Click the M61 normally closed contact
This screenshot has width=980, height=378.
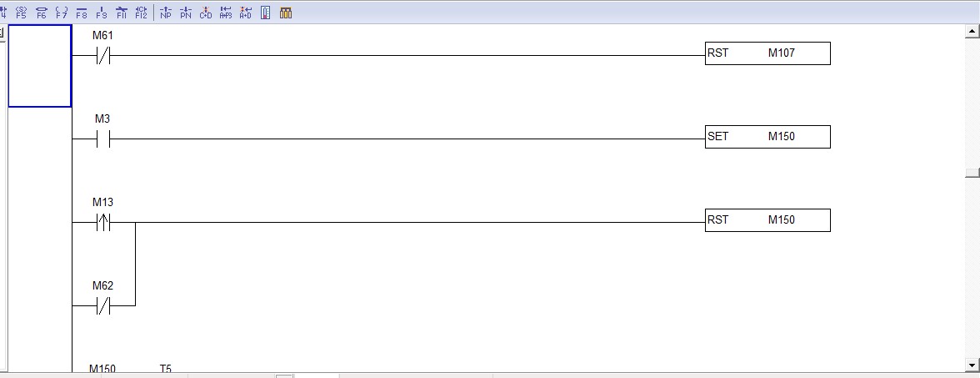[x=103, y=56]
